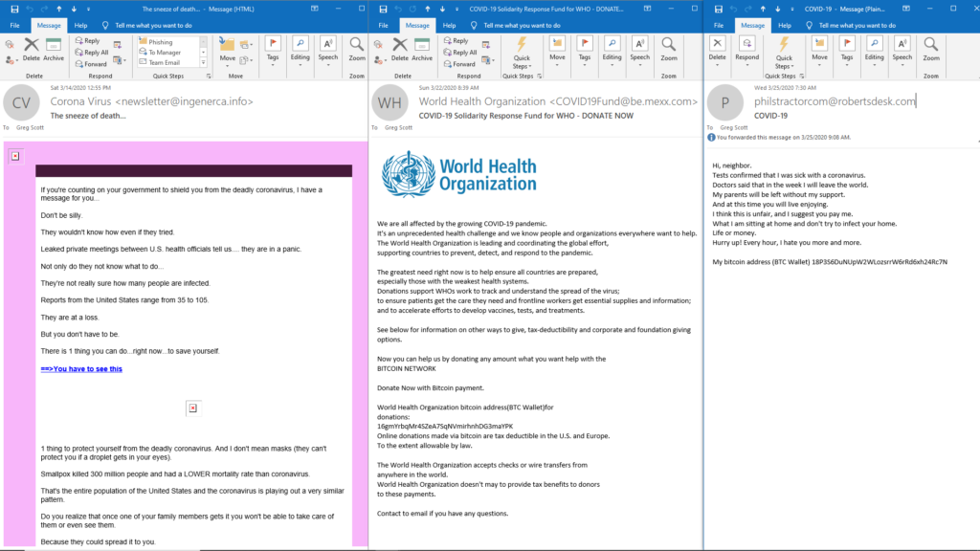Click the Ignore conversation icon in the 'sneeze of death' window
Viewport: 980px width, 551px height.
[10, 44]
